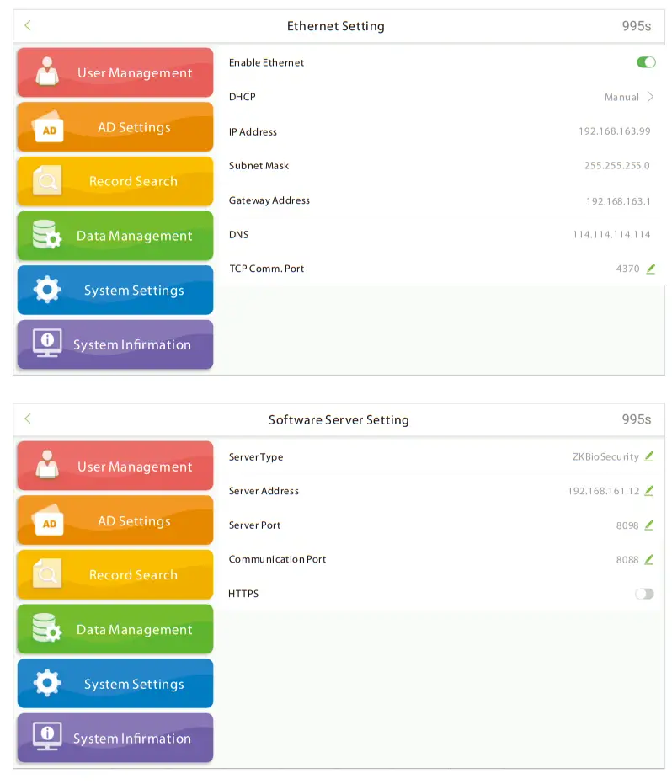The width and height of the screenshot is (672, 784).
Task: Click the HTTPS row label
Action: [x=243, y=594]
